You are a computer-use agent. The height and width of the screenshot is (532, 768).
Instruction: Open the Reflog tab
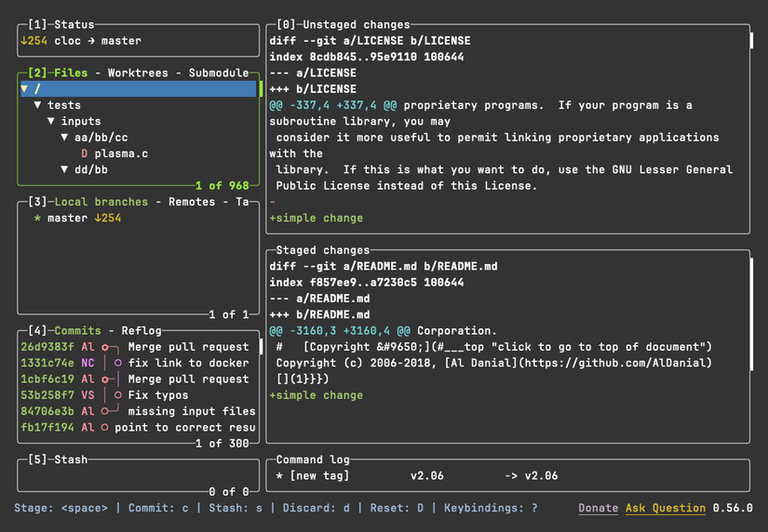[x=141, y=330]
